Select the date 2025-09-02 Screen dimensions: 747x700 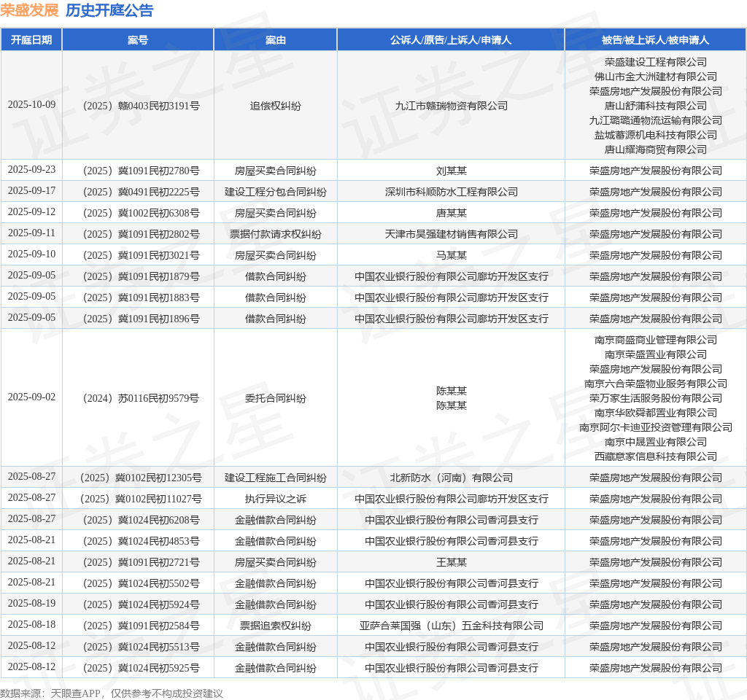[x=31, y=397]
